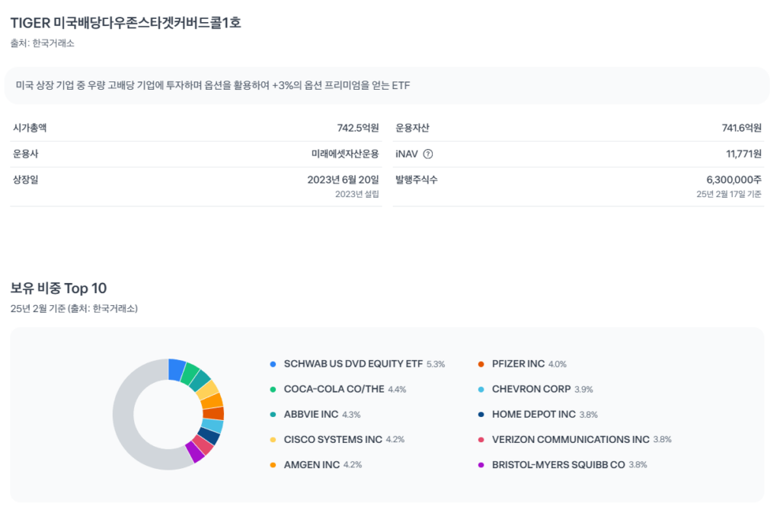Select the 4.3% weight beside ABBVIE INC
This screenshot has width=780, height=532.
(351, 415)
